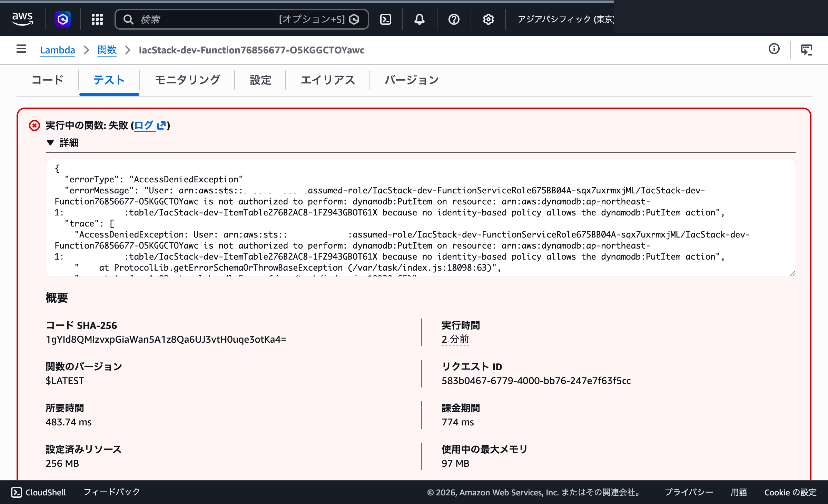Click the フィードバック footer link
Viewport: 828px width, 504px height.
click(x=112, y=492)
